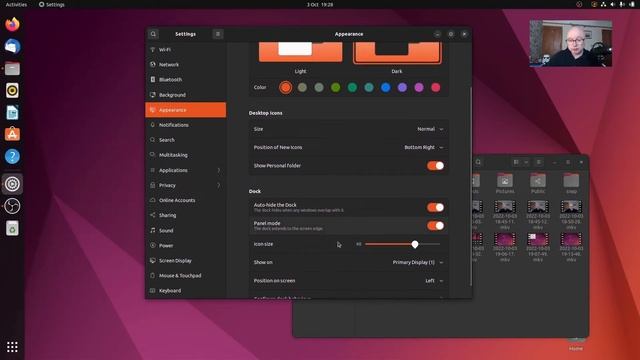Click the Activities button

point(16,4)
